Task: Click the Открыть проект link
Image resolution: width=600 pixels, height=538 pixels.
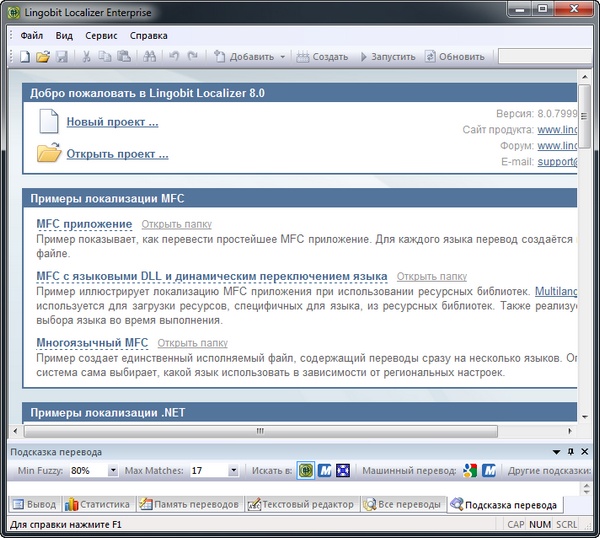Action: click(x=117, y=154)
